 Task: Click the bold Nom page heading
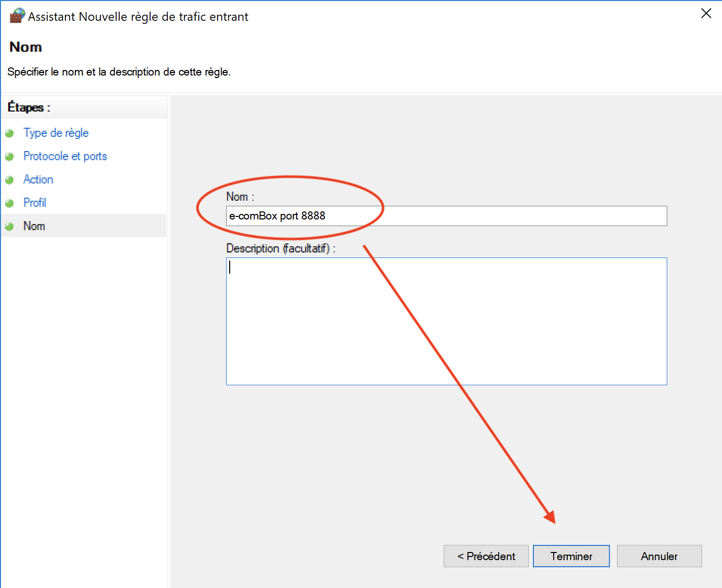click(26, 47)
